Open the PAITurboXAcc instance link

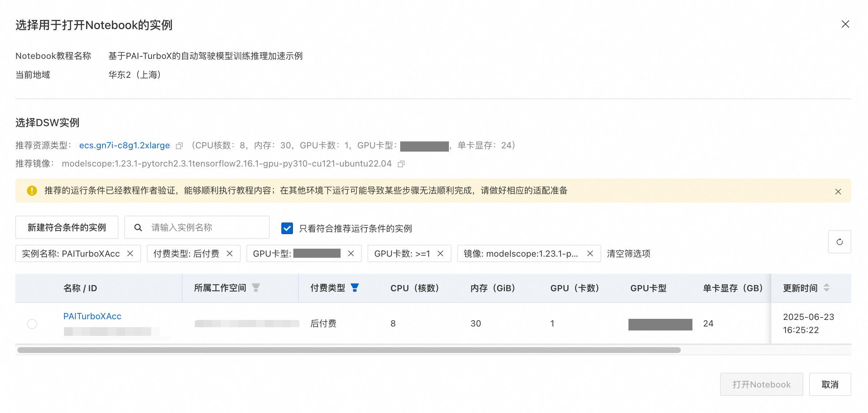pyautogui.click(x=92, y=316)
